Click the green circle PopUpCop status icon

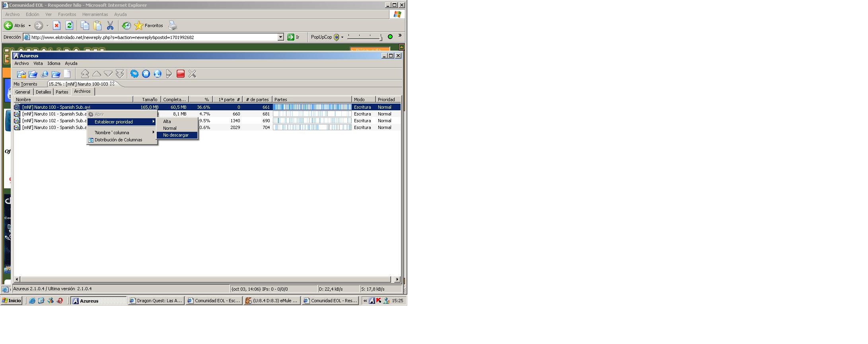point(390,37)
